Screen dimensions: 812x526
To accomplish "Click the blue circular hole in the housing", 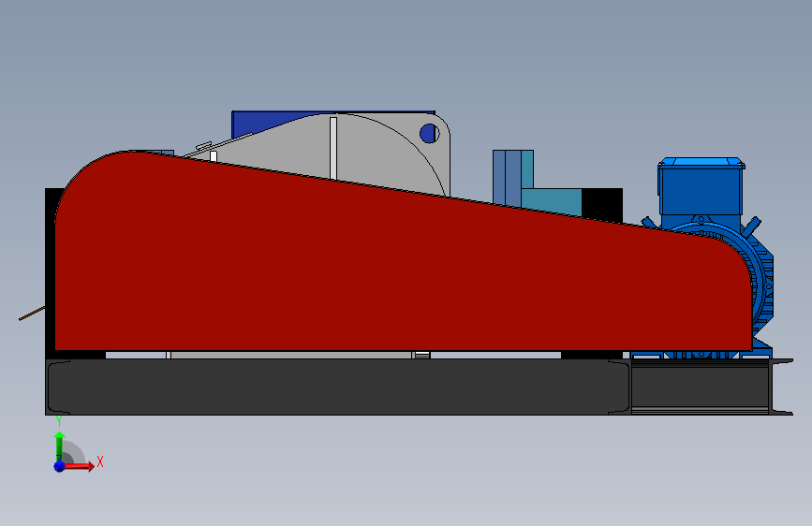I will pyautogui.click(x=429, y=134).
